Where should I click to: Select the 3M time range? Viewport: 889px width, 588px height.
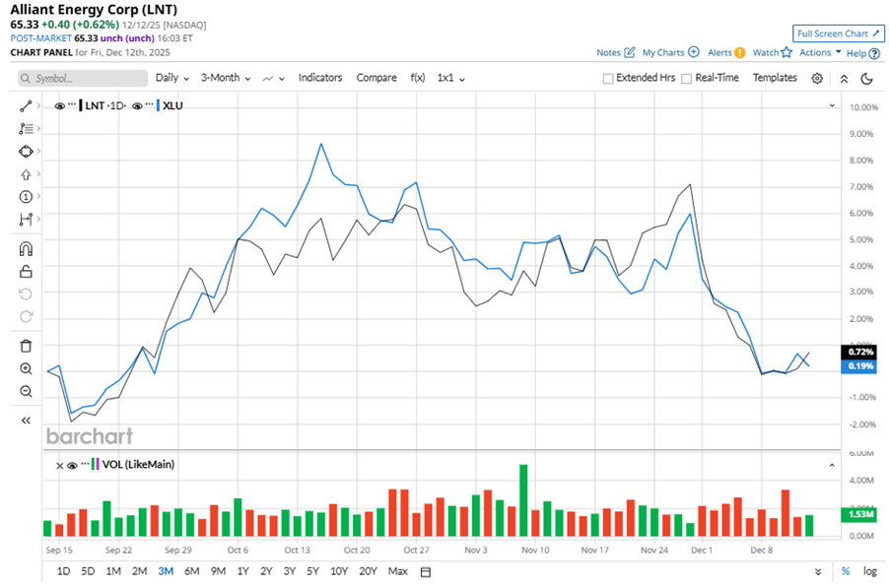[x=166, y=571]
